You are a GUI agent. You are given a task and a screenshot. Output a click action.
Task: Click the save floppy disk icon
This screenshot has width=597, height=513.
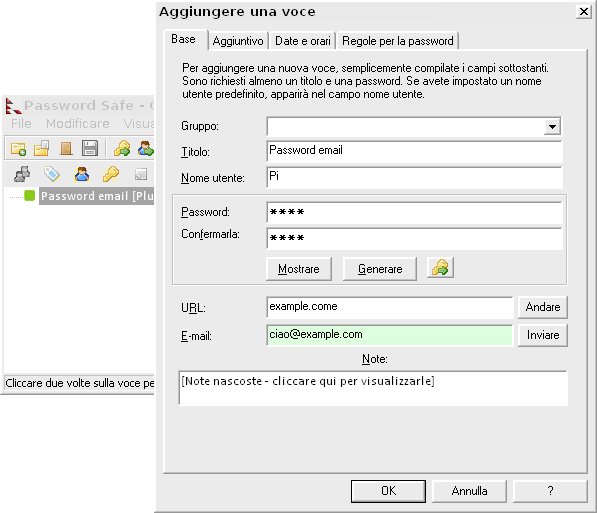pos(90,148)
